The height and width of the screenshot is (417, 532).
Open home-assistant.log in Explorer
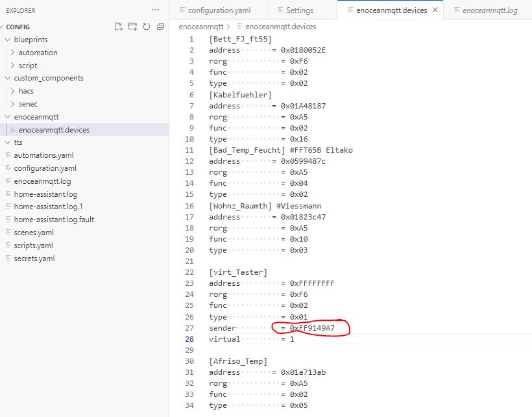click(45, 194)
